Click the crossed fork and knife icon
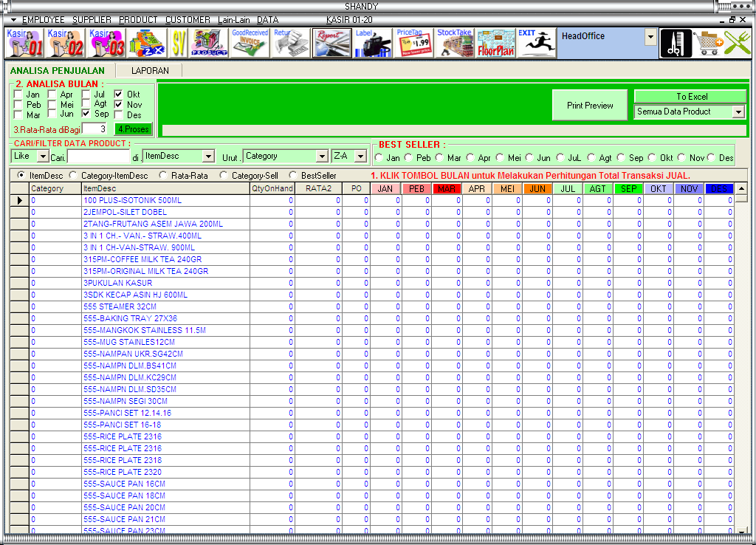This screenshot has width=756, height=545. [x=738, y=44]
